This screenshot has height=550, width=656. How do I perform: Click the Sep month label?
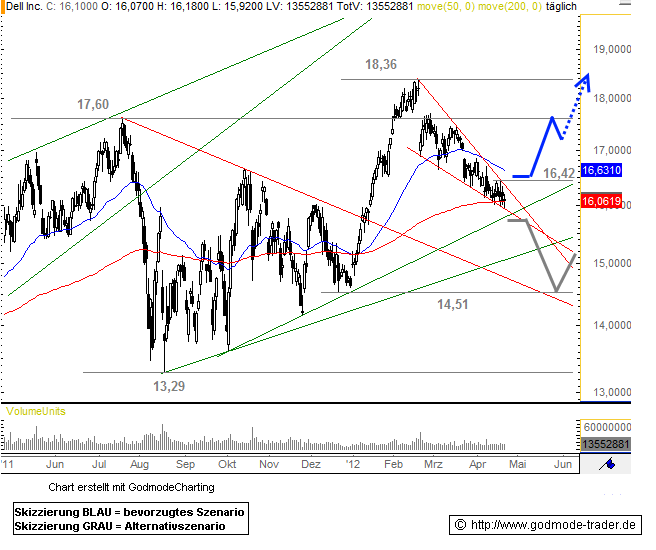coord(185,464)
